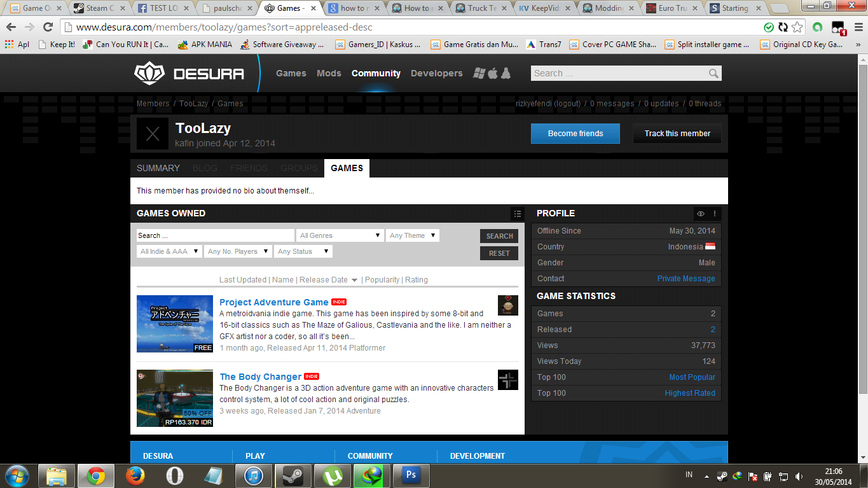Image resolution: width=868 pixels, height=488 pixels.
Task: Switch to the Euro Truck browser tab
Action: (x=673, y=8)
